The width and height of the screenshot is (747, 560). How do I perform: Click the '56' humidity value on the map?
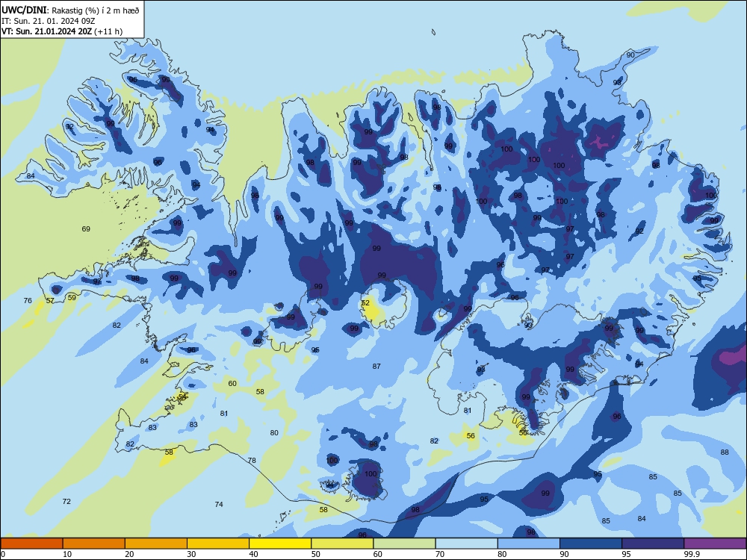click(471, 436)
